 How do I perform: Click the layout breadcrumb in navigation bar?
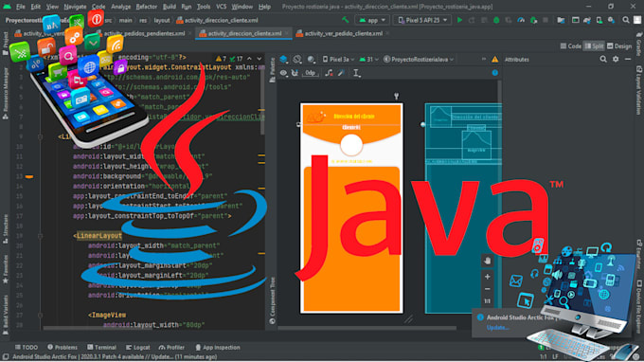pyautogui.click(x=161, y=20)
